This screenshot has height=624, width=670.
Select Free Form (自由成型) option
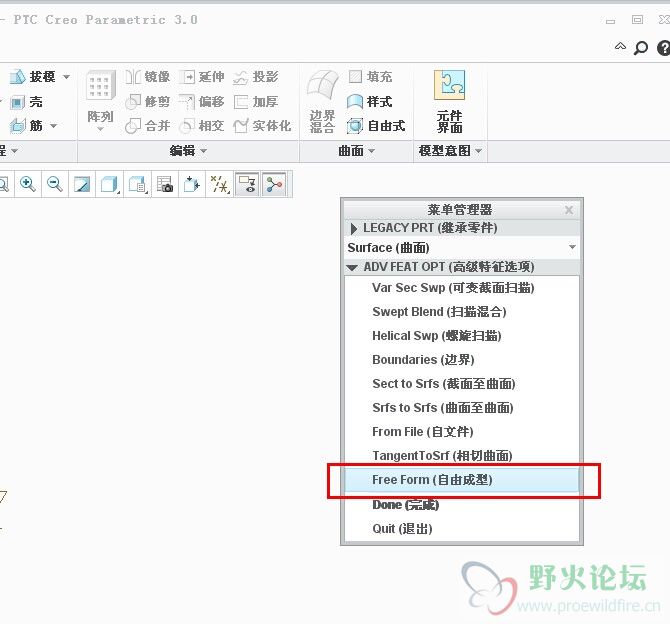(462, 480)
